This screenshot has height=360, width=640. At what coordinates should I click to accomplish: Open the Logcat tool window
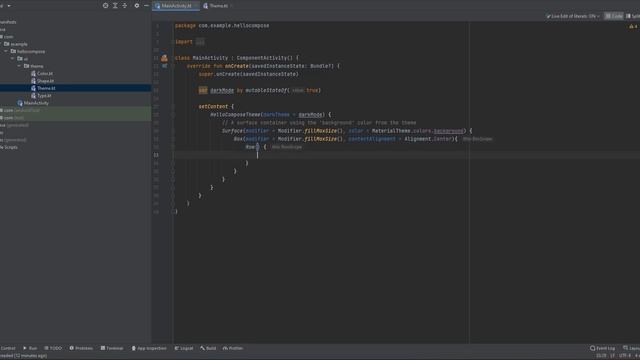tap(184, 348)
